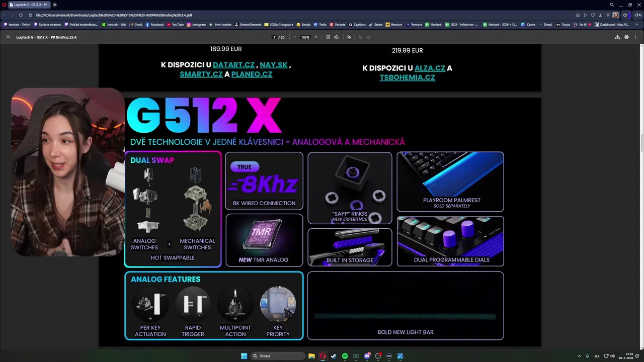The height and width of the screenshot is (362, 644).
Task: Open PDF viewer more actions menu
Action: 636,37
